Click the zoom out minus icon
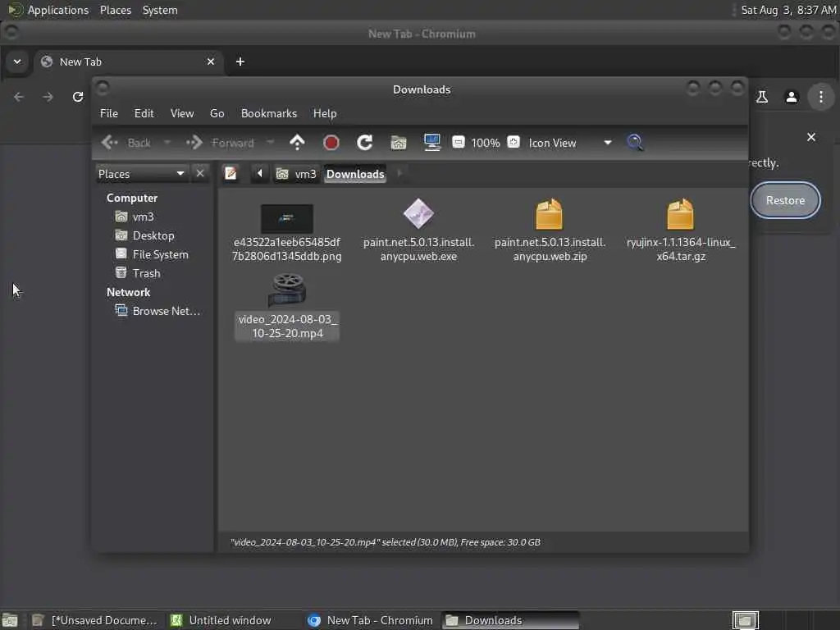Viewport: 840px width, 630px height. pyautogui.click(x=458, y=142)
